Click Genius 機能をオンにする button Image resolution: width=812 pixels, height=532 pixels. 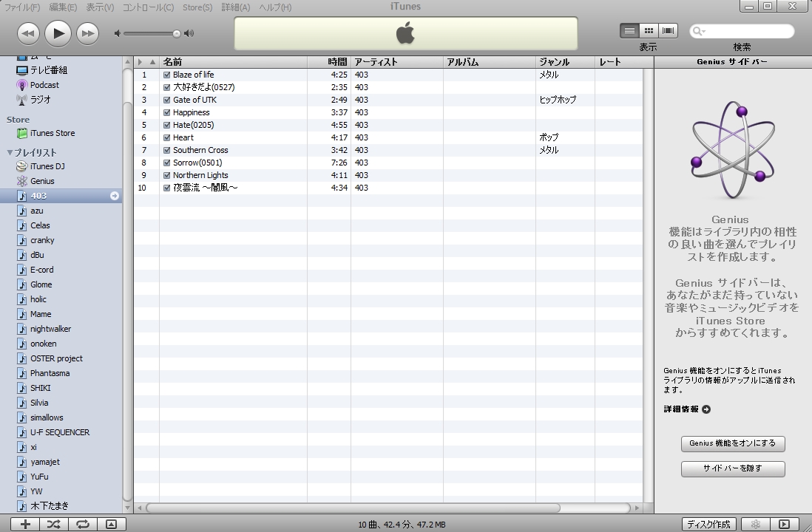pyautogui.click(x=733, y=443)
